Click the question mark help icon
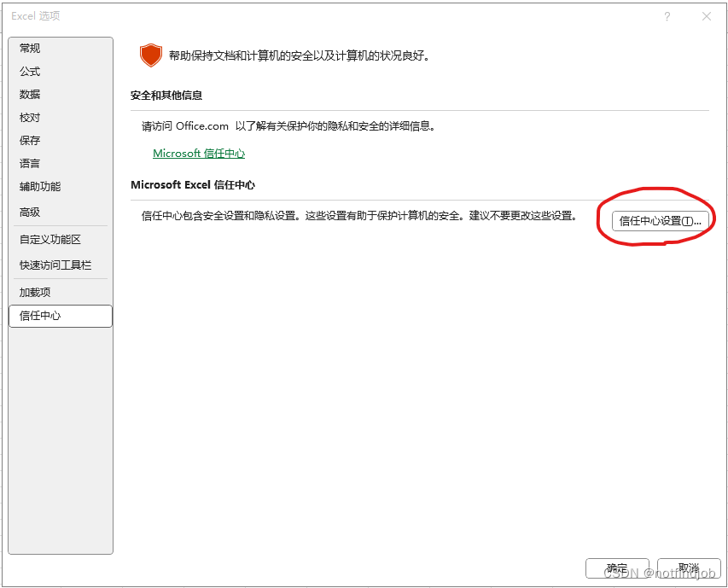The width and height of the screenshot is (728, 588). [667, 17]
